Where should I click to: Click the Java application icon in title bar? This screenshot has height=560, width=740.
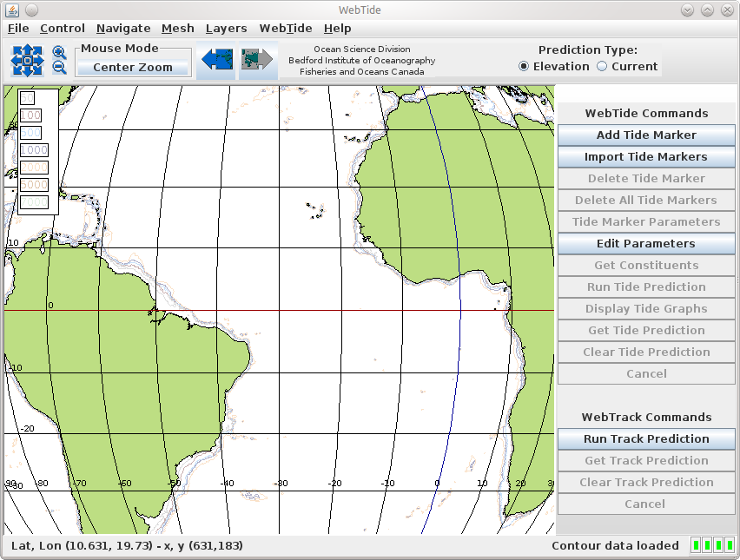(11, 10)
